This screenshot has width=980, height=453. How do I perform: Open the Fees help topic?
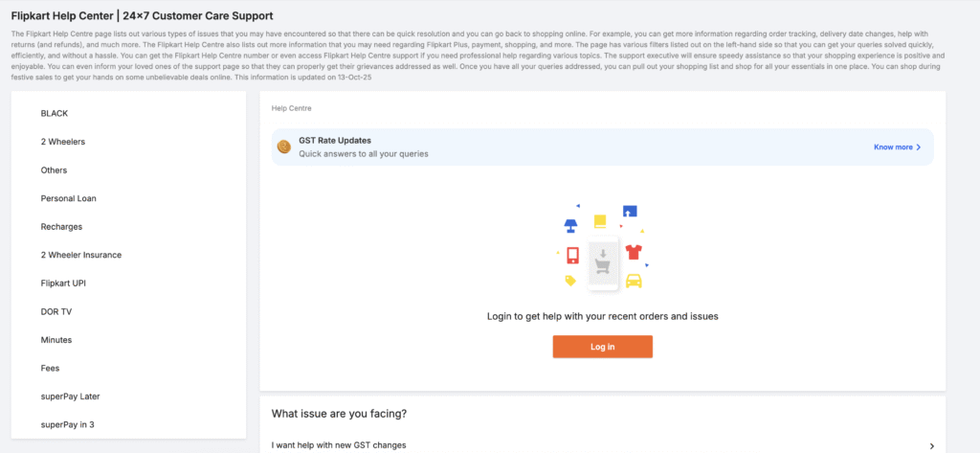click(50, 368)
